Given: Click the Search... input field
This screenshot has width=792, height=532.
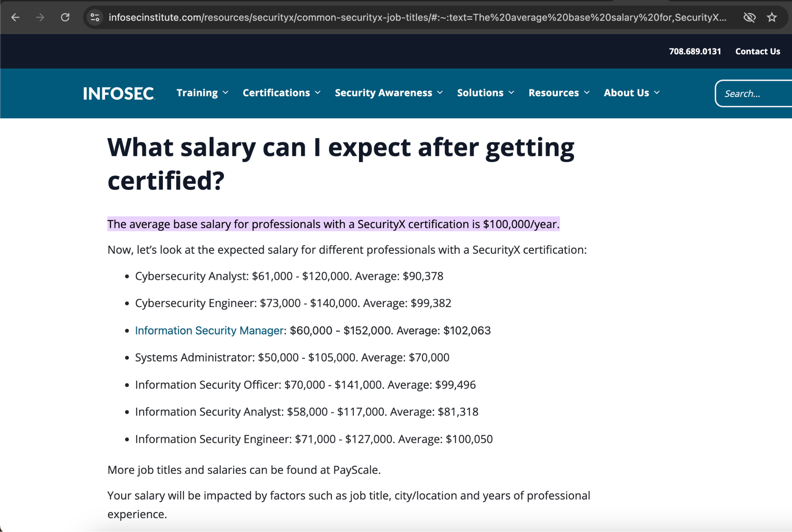Looking at the screenshot, I should point(754,94).
